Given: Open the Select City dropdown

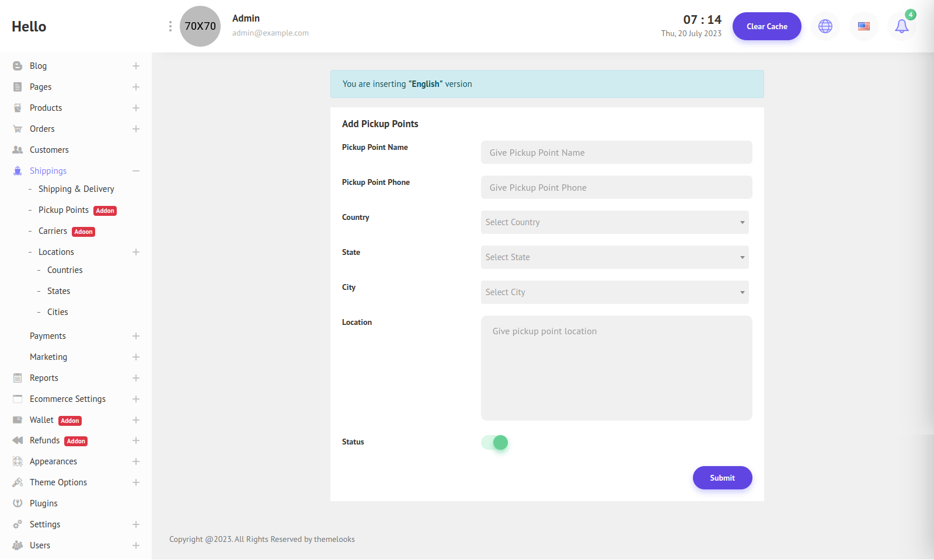Looking at the screenshot, I should tap(614, 292).
